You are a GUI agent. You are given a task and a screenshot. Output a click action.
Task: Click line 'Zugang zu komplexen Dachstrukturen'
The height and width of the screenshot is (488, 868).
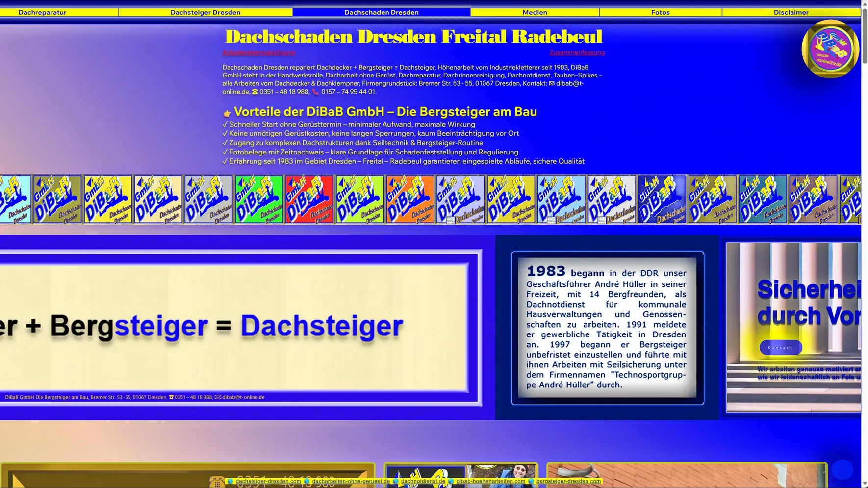(x=353, y=143)
